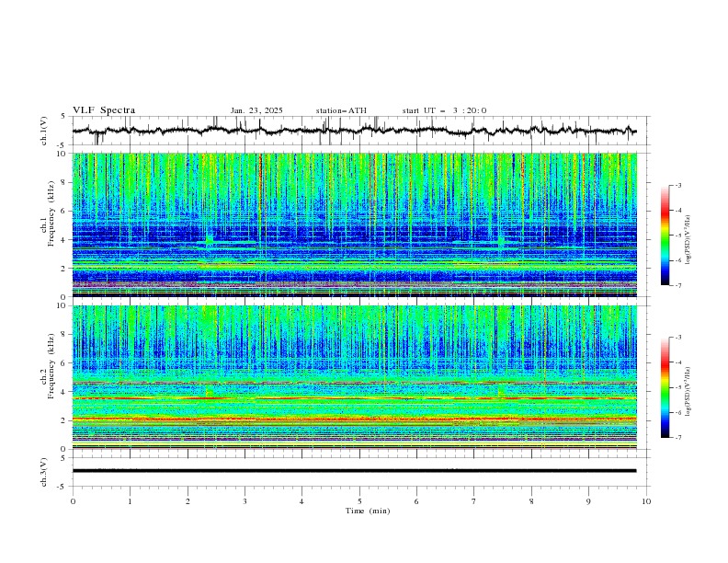The height and width of the screenshot is (563, 728).
Task: Click time axis tick label '10'
Action: click(x=646, y=501)
